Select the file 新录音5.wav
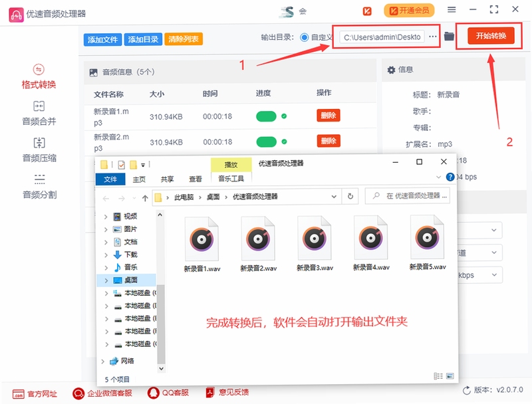The width and height of the screenshot is (532, 404). (x=427, y=243)
